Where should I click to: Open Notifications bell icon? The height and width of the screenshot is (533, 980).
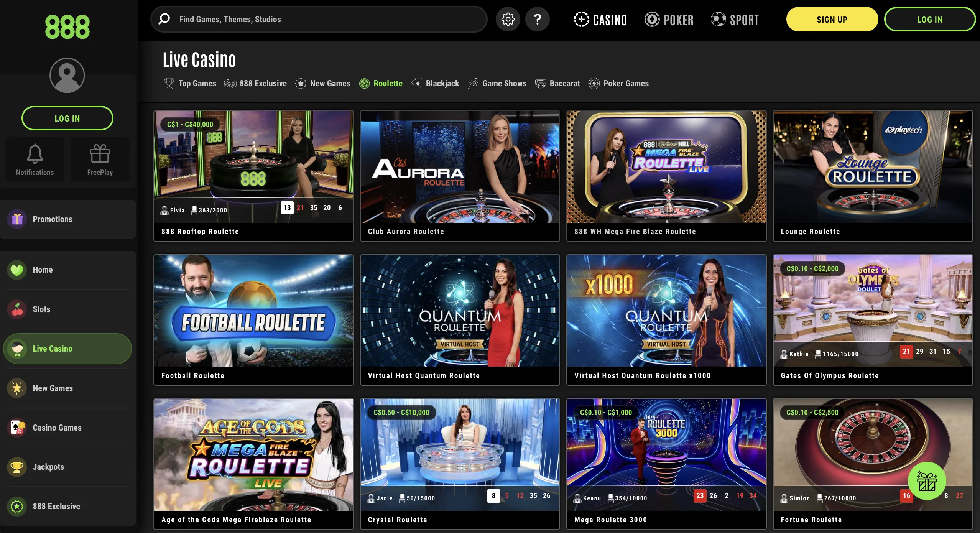(x=35, y=153)
